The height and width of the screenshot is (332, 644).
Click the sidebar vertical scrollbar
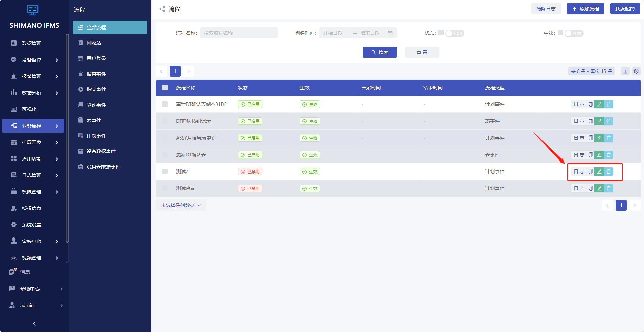(67, 137)
